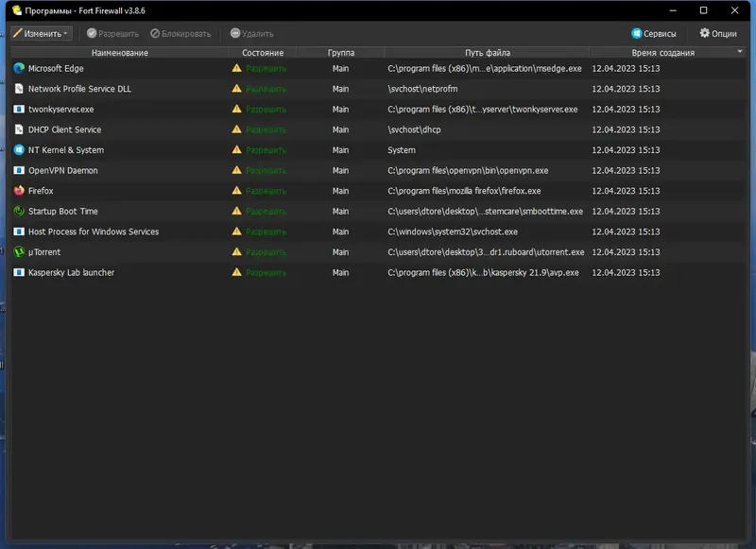Click the Main group cell in Microsoft Edge row

point(340,68)
